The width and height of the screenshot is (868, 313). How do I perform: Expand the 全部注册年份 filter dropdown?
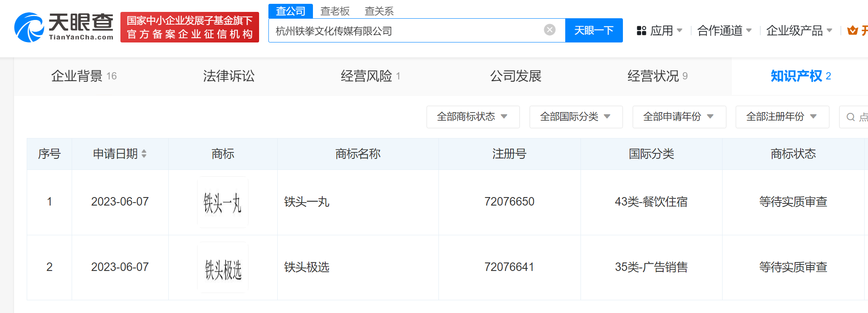pos(782,117)
